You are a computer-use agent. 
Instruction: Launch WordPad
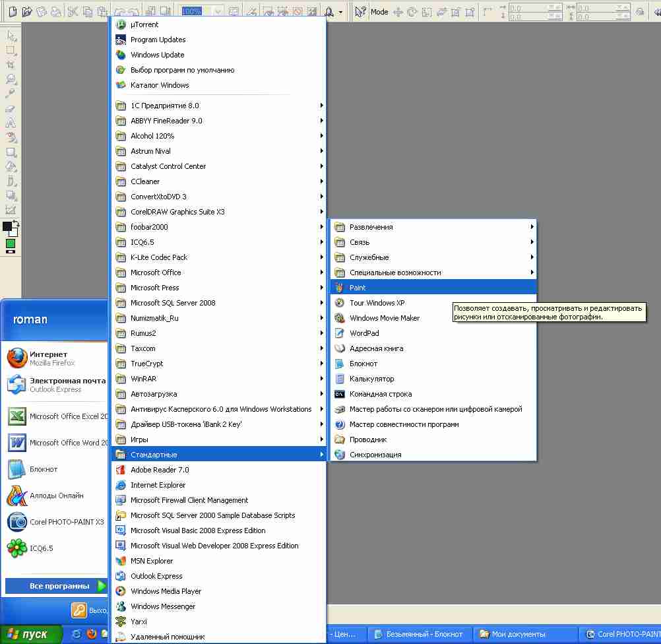tap(433, 333)
